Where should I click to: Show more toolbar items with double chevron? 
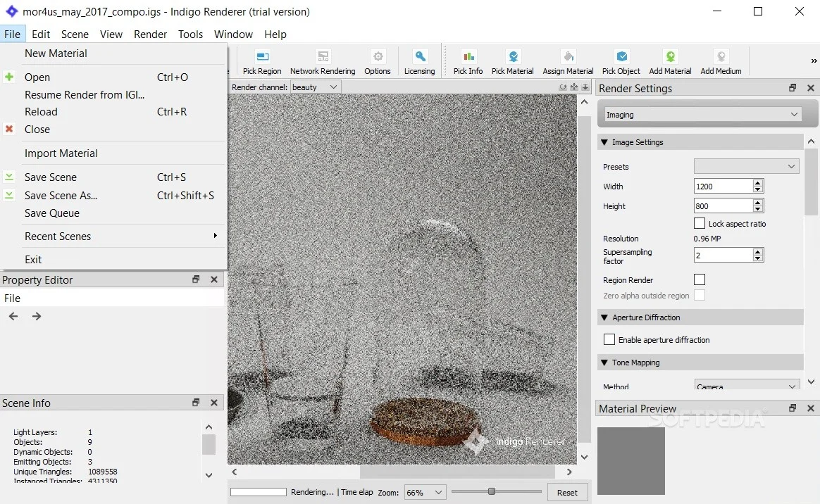pos(814,61)
